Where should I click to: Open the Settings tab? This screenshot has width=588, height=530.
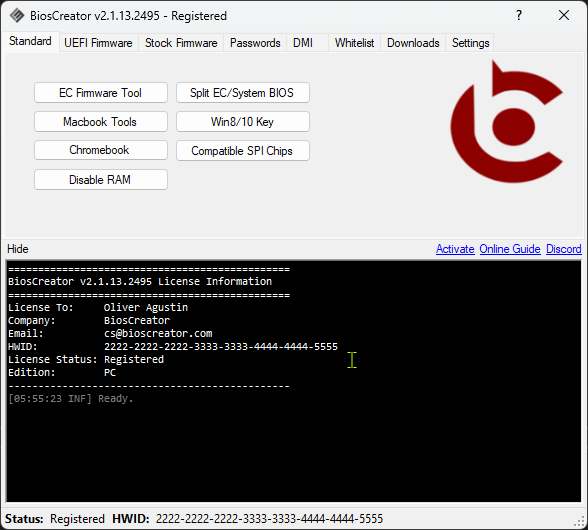coord(471,43)
